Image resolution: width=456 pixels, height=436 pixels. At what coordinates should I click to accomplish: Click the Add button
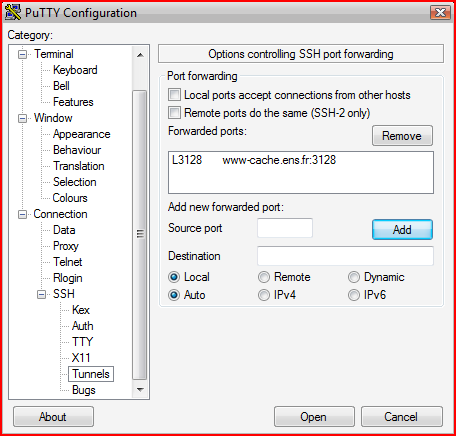click(x=402, y=229)
